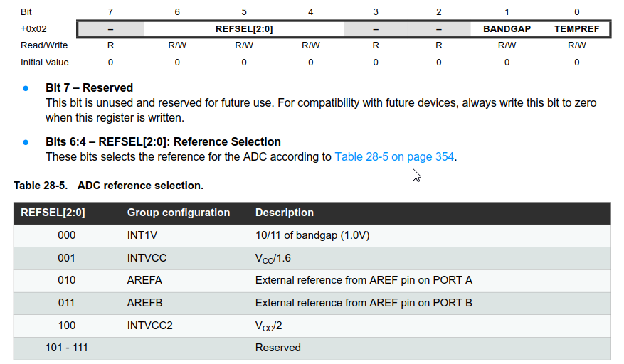Screen dimensions: 624x364
Task: Click the 101 - 111 value cell
Action: click(66, 348)
